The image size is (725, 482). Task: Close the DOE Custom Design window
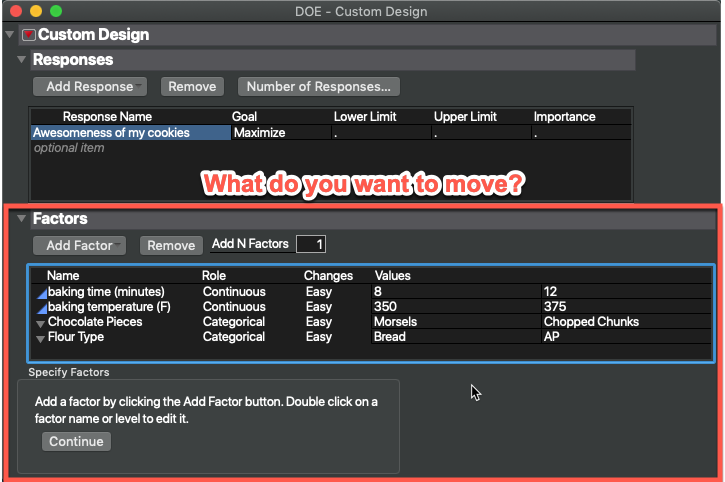(x=16, y=11)
